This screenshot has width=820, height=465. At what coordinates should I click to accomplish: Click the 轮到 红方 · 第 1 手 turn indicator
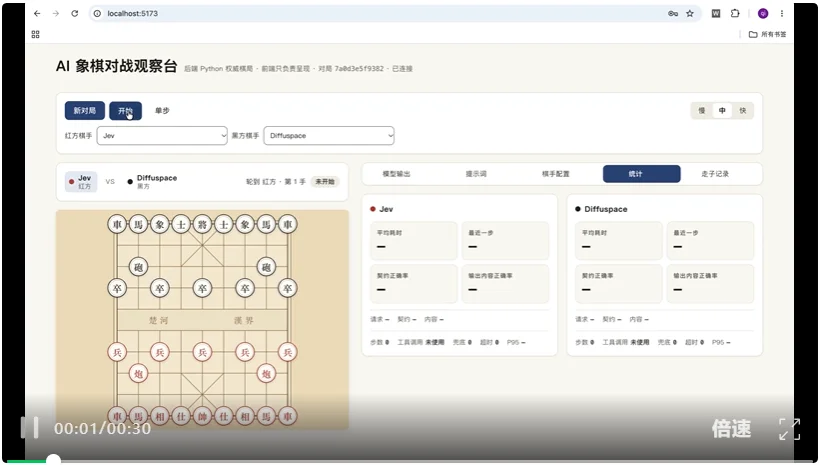pyautogui.click(x=276, y=182)
